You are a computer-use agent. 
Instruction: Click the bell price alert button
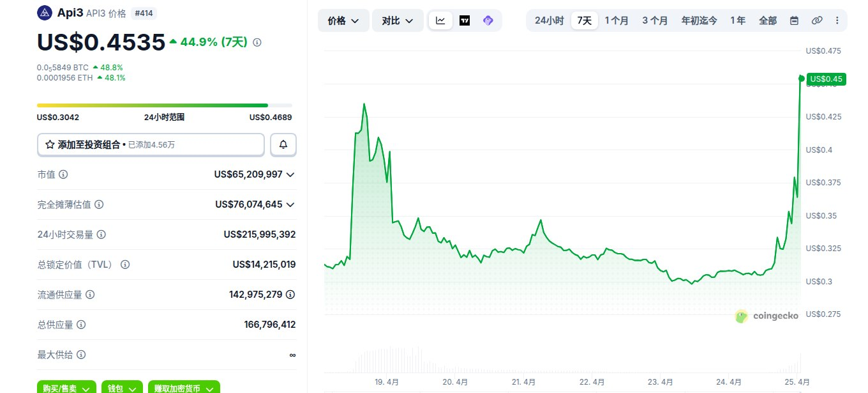coord(283,145)
